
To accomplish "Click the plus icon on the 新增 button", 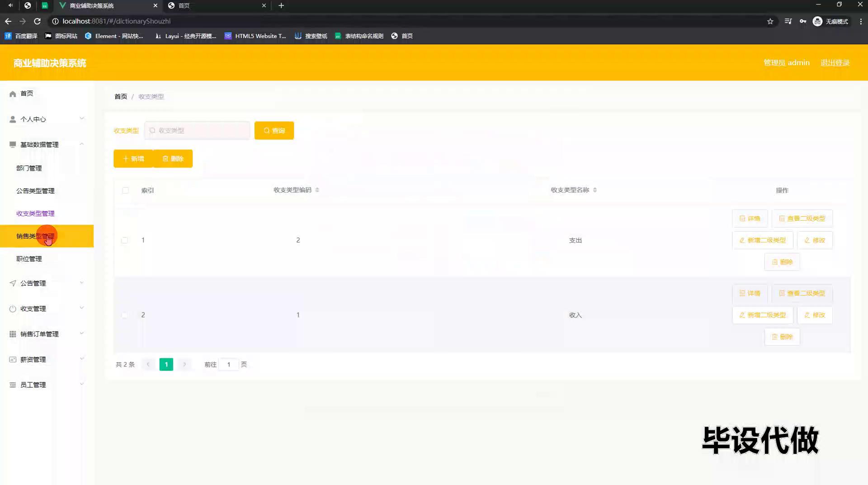I will coord(126,159).
